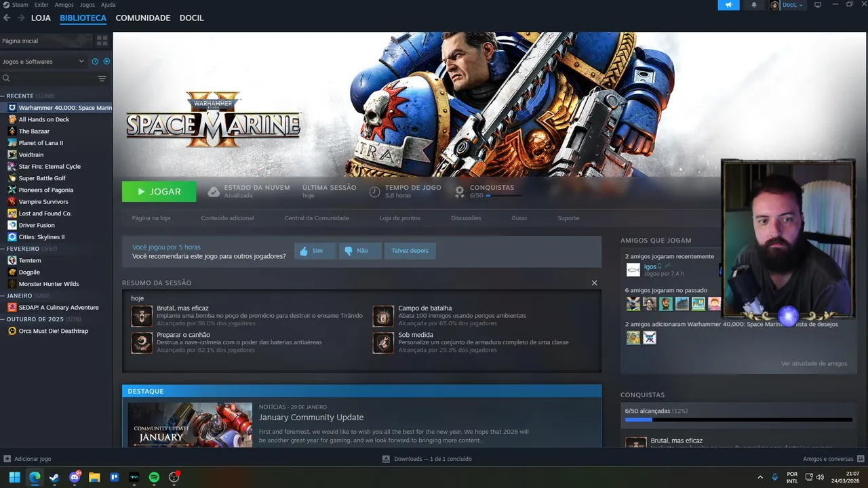Open the Conteúdo adicional tab

(x=227, y=218)
